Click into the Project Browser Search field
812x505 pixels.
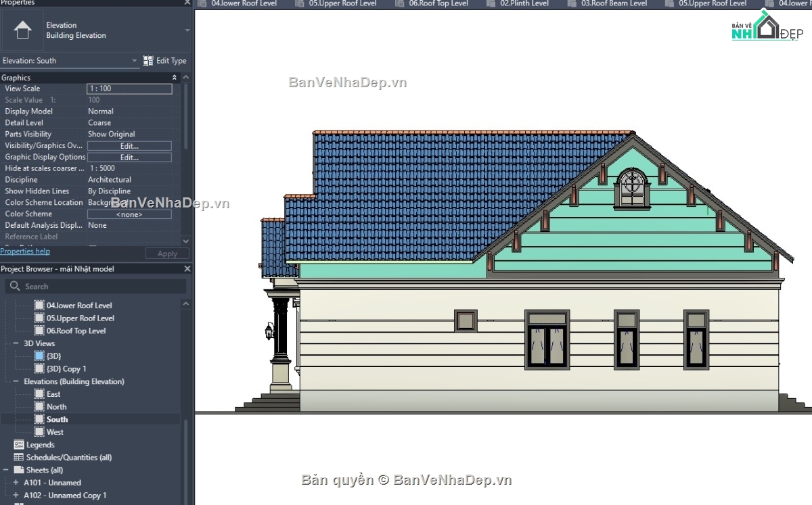click(x=95, y=286)
